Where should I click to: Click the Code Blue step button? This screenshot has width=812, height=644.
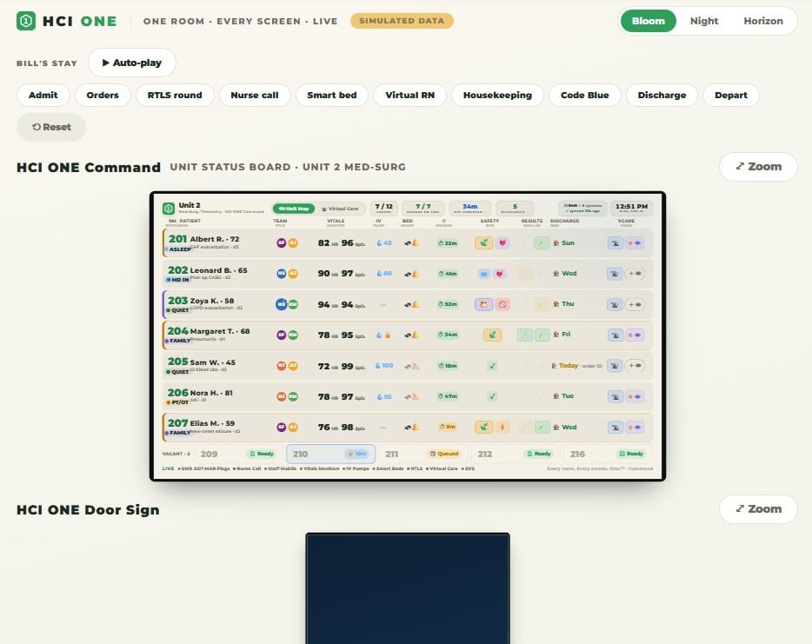tap(585, 96)
